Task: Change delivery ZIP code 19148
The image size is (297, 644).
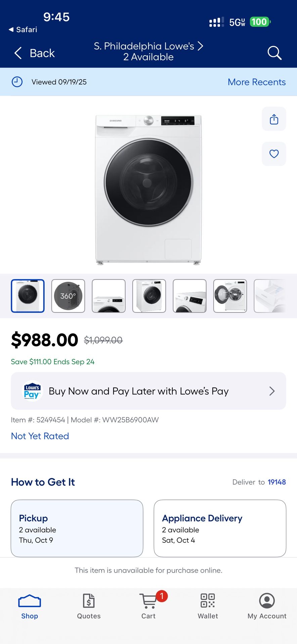Action: [277, 482]
